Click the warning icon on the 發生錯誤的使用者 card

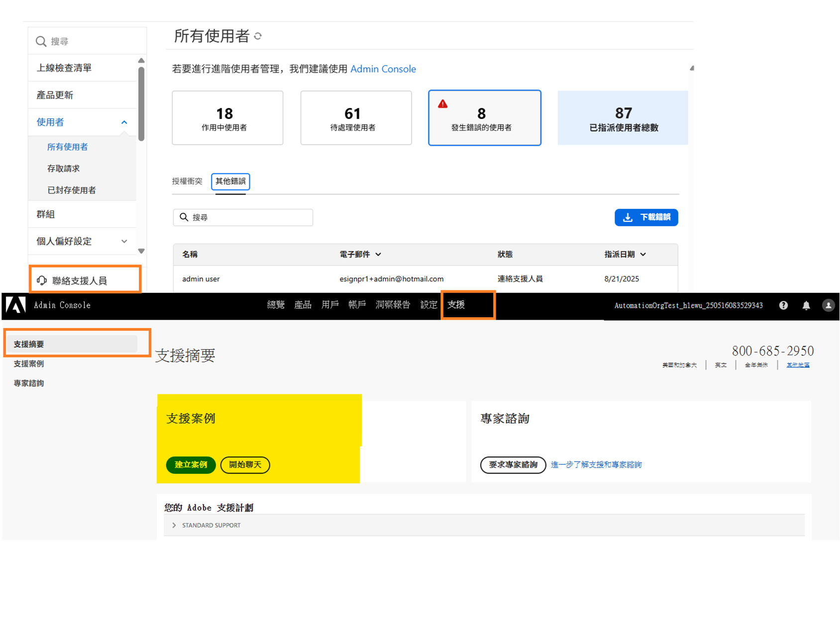pyautogui.click(x=443, y=103)
